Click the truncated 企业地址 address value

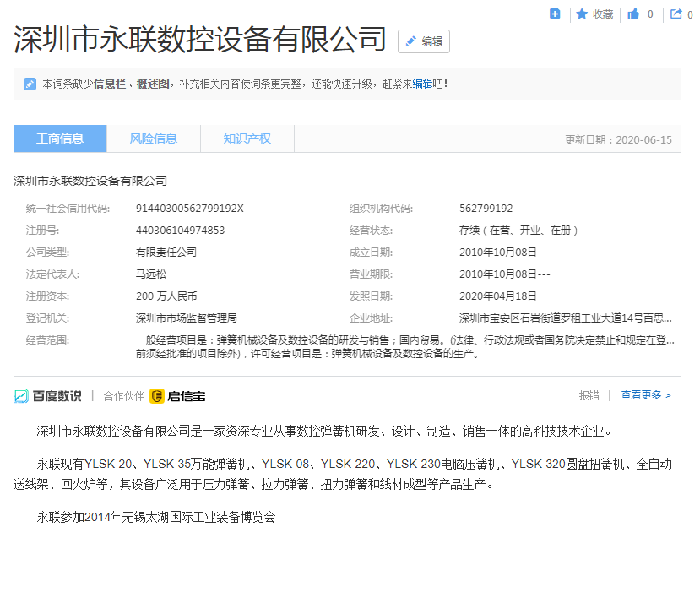(565, 318)
